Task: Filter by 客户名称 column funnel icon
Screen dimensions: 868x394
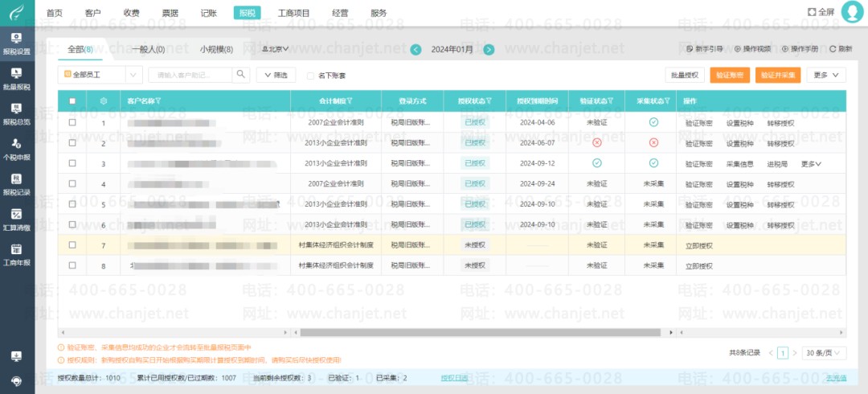Action: pos(158,101)
